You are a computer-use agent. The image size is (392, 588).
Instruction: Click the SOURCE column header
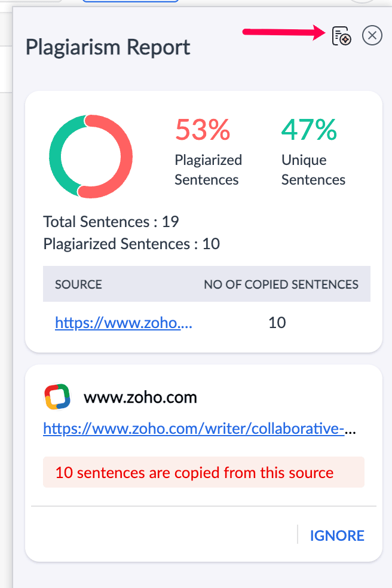[x=78, y=284]
